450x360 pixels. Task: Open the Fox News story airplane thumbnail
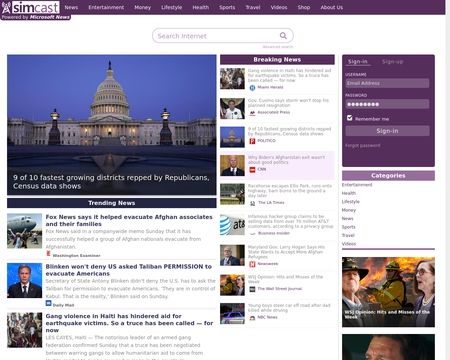[25, 231]
